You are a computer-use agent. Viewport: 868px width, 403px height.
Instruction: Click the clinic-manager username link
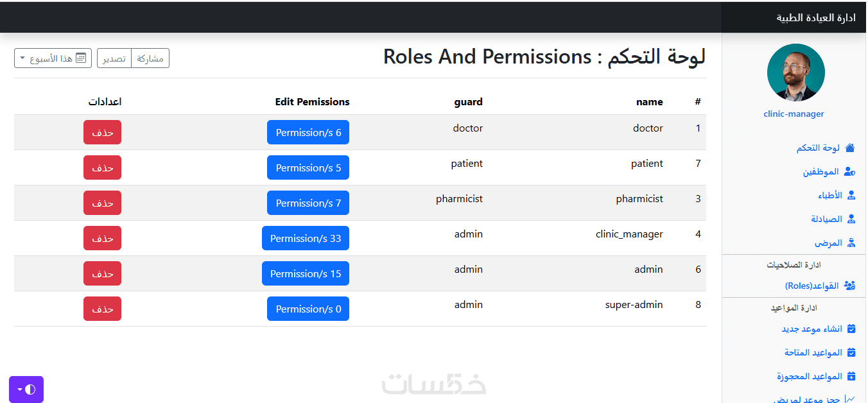coord(794,114)
